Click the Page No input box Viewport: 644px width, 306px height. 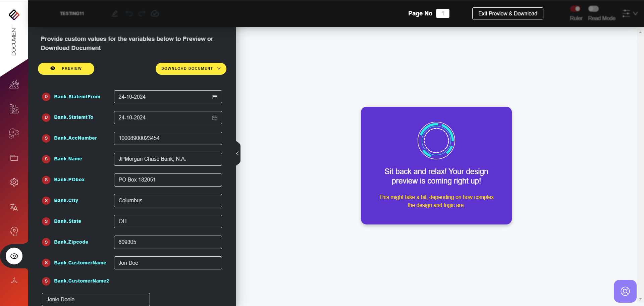(x=442, y=13)
